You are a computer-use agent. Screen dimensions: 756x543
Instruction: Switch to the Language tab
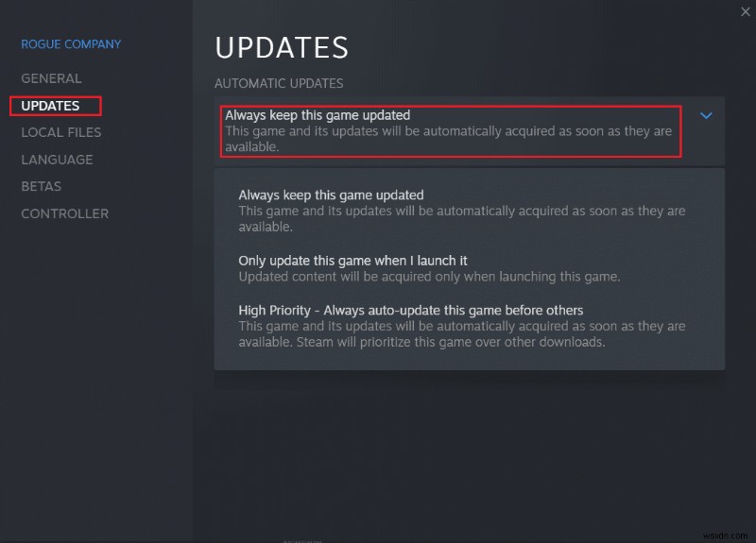pyautogui.click(x=57, y=160)
